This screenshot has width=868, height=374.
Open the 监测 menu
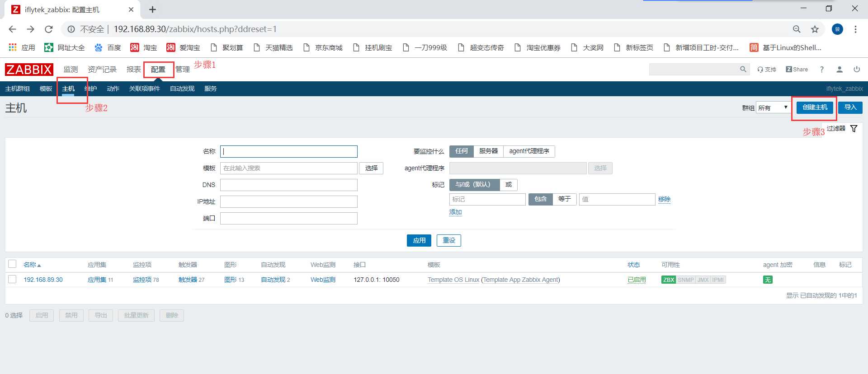(x=71, y=70)
